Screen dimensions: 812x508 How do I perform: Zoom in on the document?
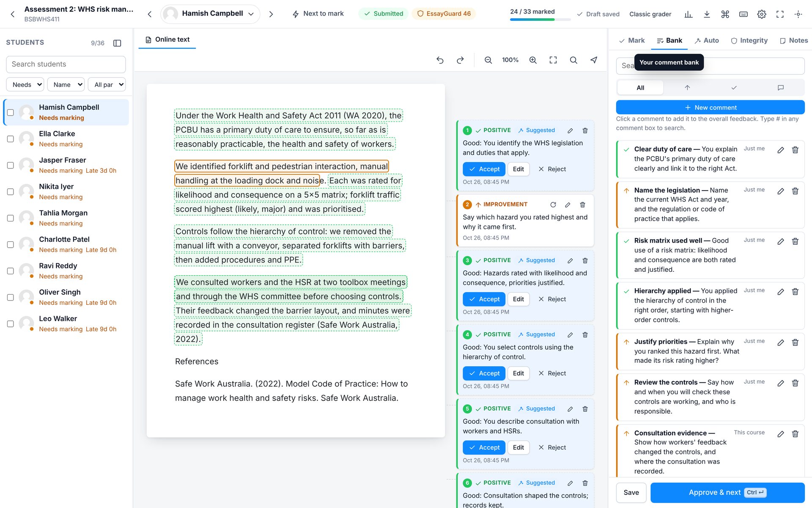533,60
